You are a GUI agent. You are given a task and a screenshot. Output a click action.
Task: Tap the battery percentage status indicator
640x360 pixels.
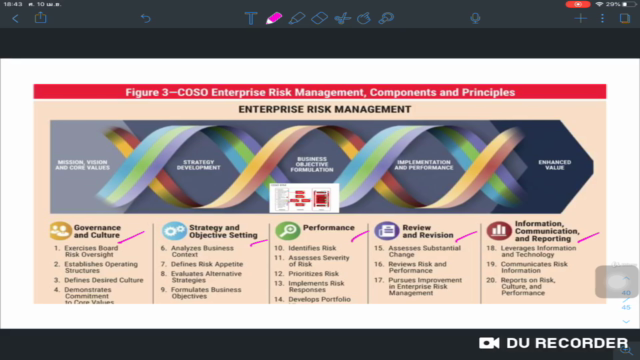tap(613, 4)
